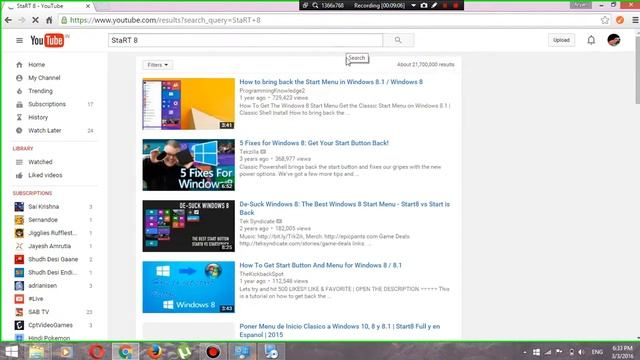Screen dimensions: 640x360
Task: Open the notifications bell
Action: pyautogui.click(x=591, y=40)
